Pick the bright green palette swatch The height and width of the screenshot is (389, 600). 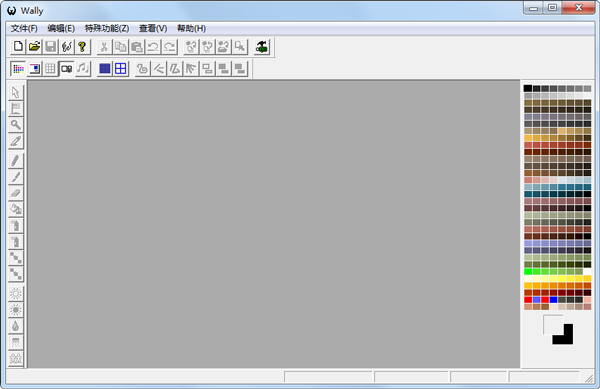(528, 272)
